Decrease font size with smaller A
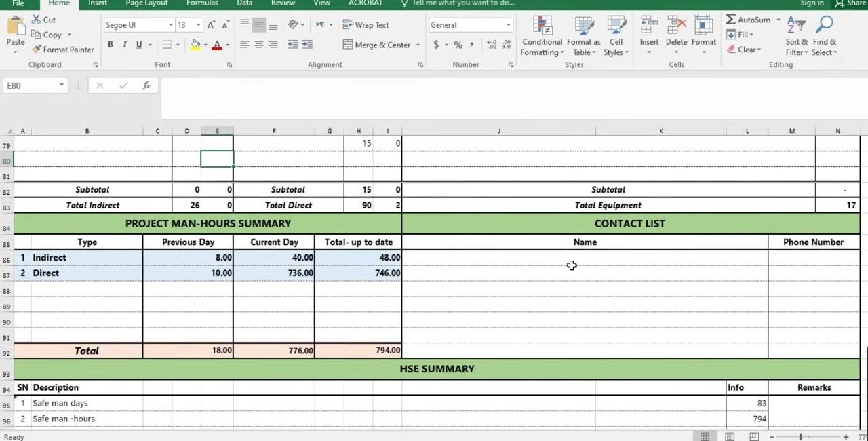Screen dimensions: 868x441 pos(226,25)
